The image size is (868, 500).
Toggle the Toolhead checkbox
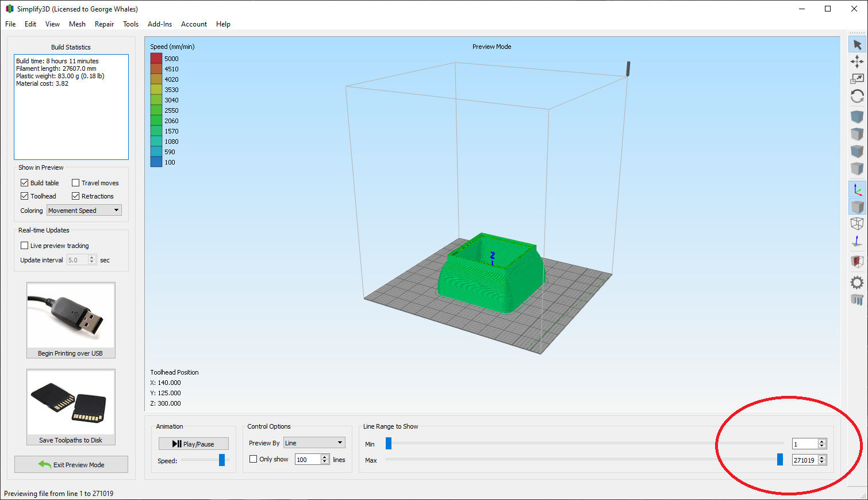24,196
